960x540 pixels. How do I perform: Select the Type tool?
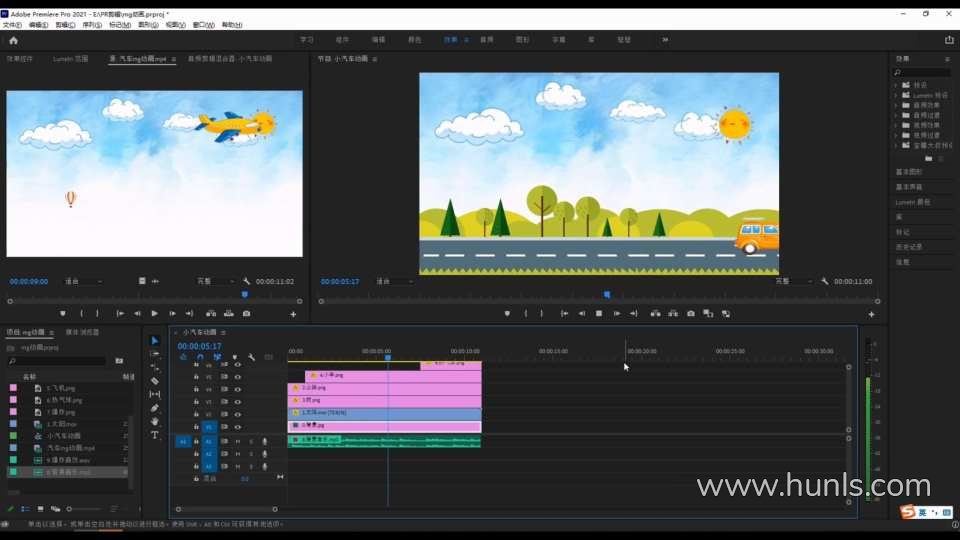pos(155,435)
